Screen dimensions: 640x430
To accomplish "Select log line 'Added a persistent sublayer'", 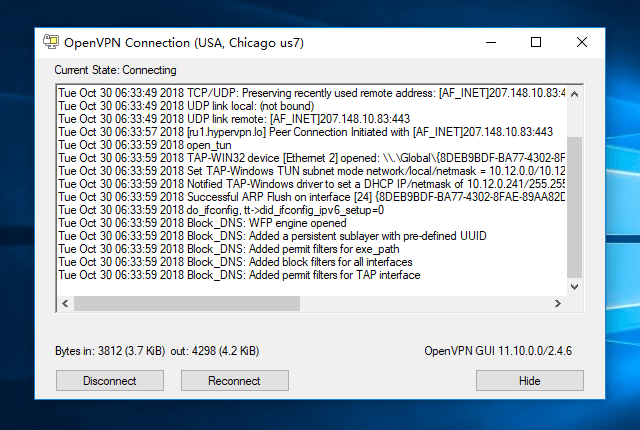I will pos(272,237).
